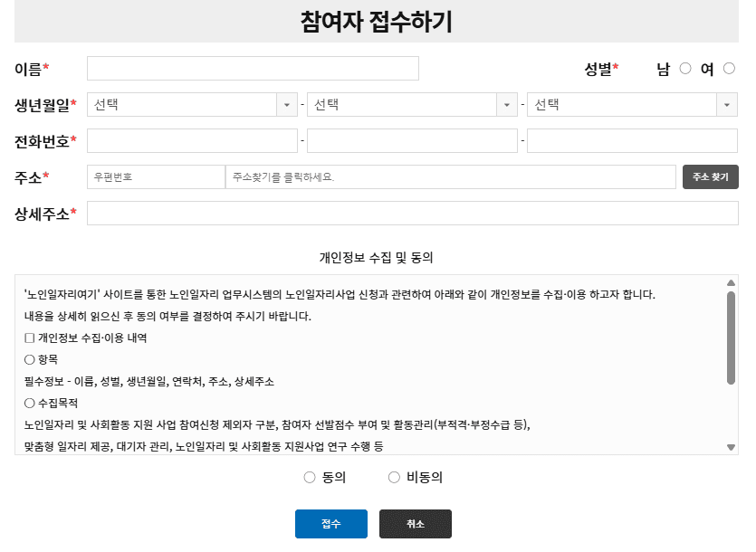Click the blue 접수 submit button
Screen dimensions: 756x552
(330, 524)
